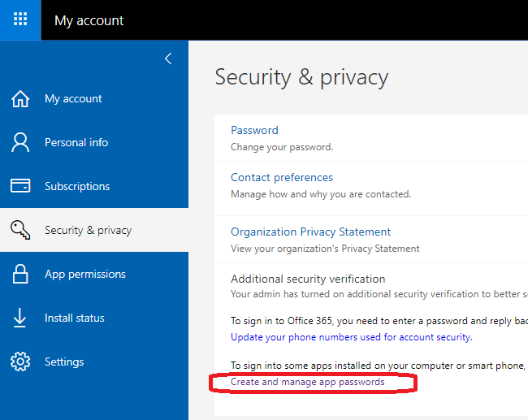The width and height of the screenshot is (528, 420).
Task: Click the person icon for Personal info
Action: click(x=20, y=142)
